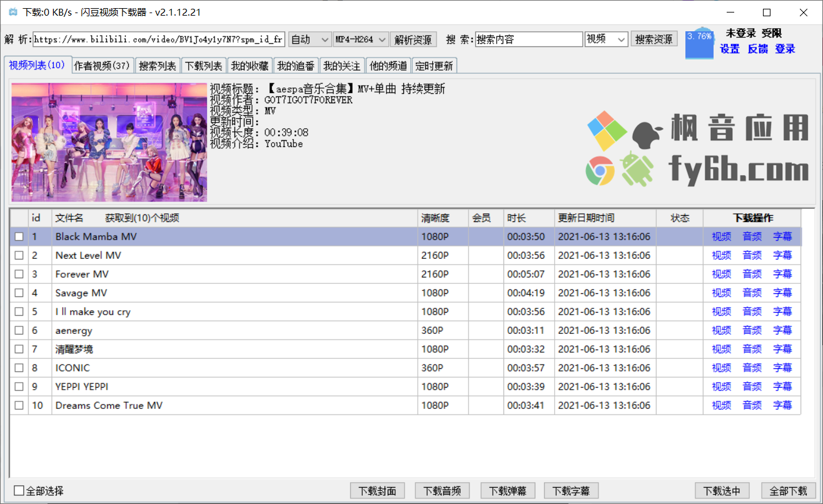Click the blue 3.76% progress badge
The height and width of the screenshot is (504, 823).
coord(699,43)
